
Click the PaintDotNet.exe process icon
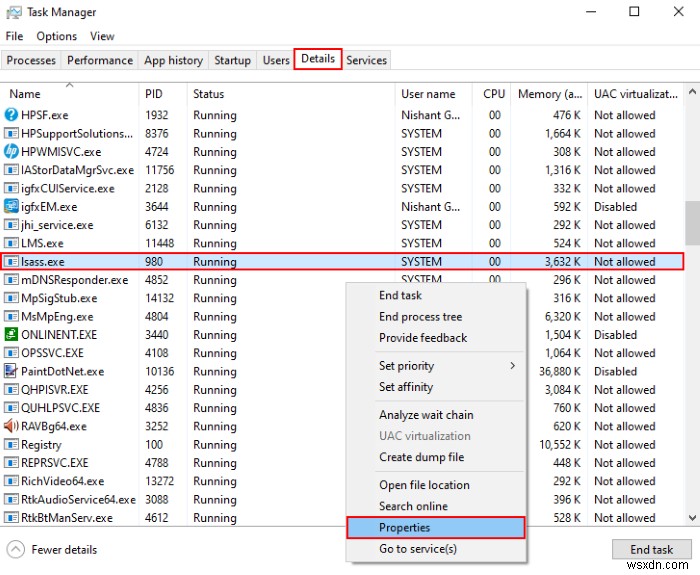click(x=11, y=371)
